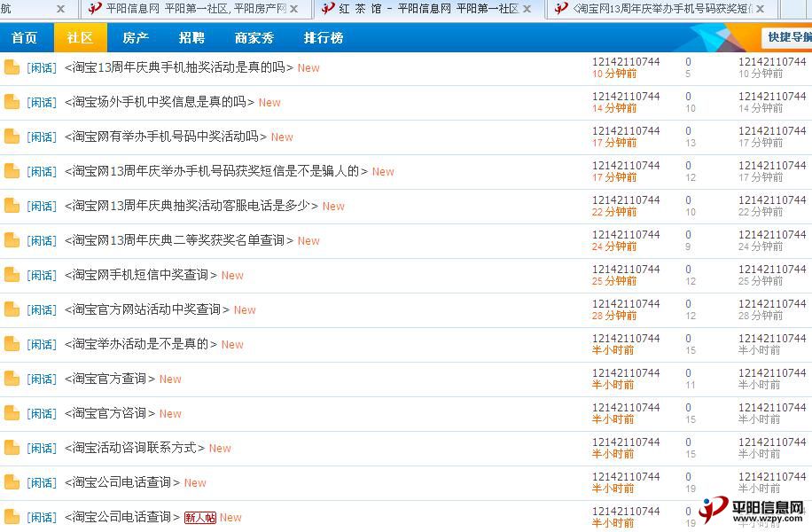
Task: Open thread 淘宝网13周年庆典抽奖活动客服电话是多少
Action: [x=191, y=206]
